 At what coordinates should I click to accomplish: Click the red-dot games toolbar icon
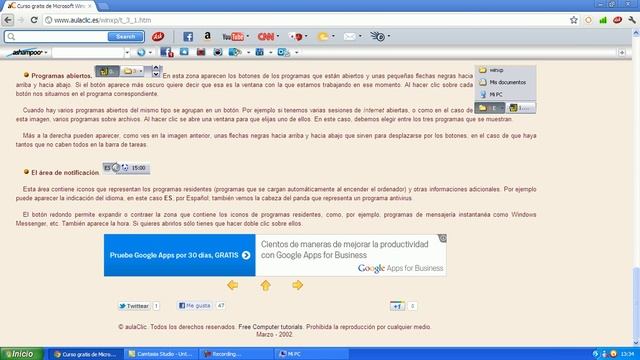point(296,37)
